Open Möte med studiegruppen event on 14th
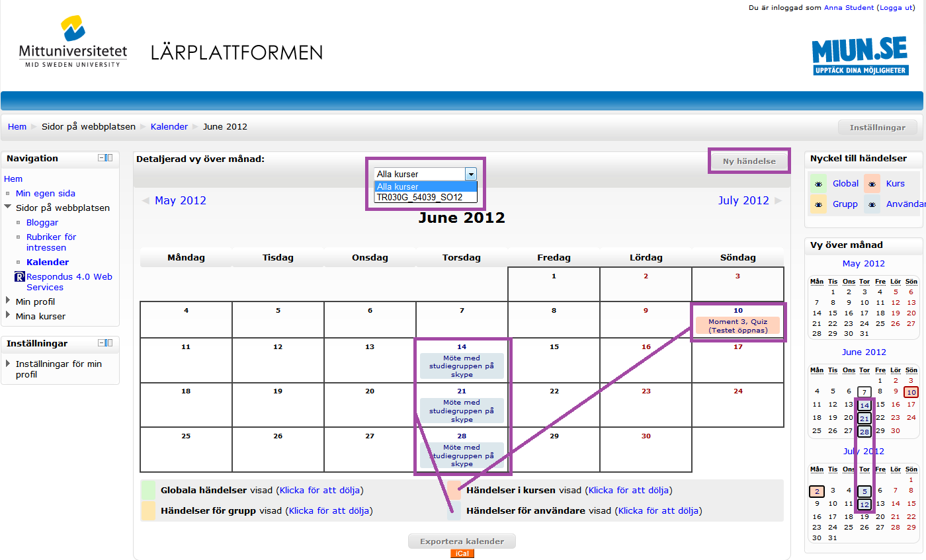The width and height of the screenshot is (926, 560). tap(462, 366)
